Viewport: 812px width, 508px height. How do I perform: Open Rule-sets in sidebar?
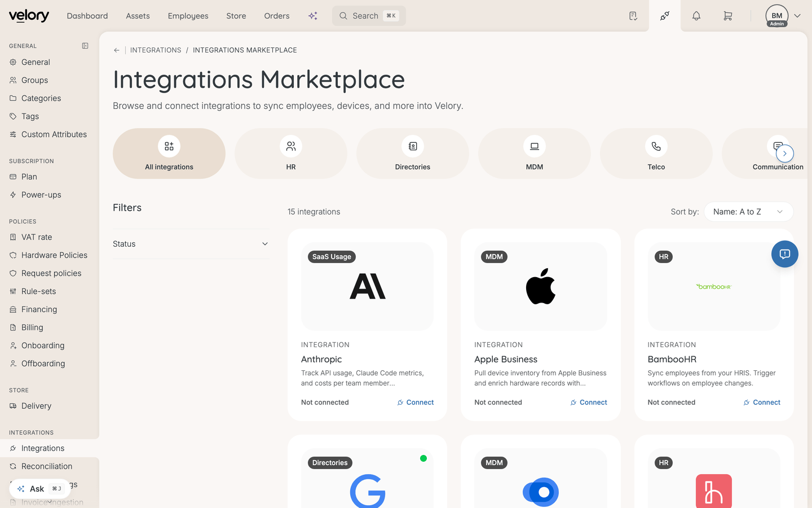click(x=50, y=291)
